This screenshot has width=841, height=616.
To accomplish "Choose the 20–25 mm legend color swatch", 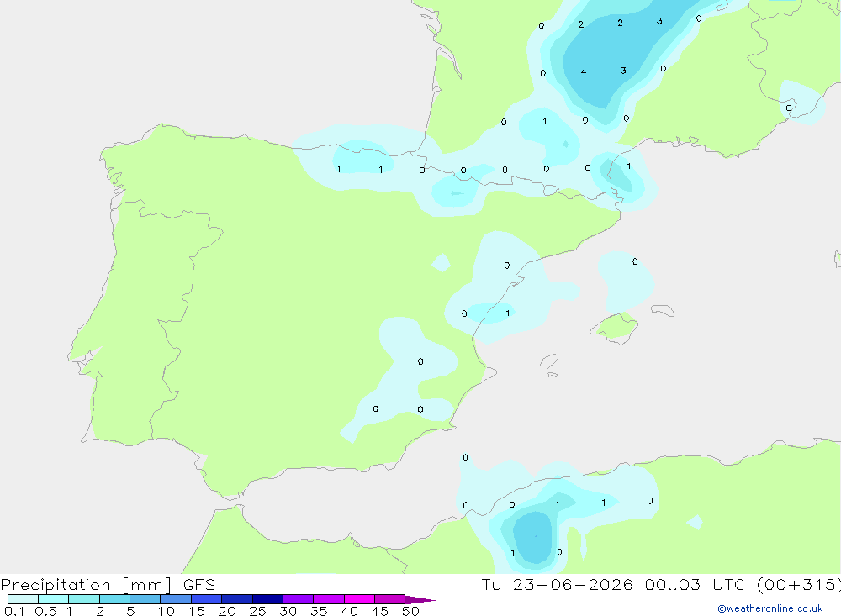I will [x=237, y=599].
